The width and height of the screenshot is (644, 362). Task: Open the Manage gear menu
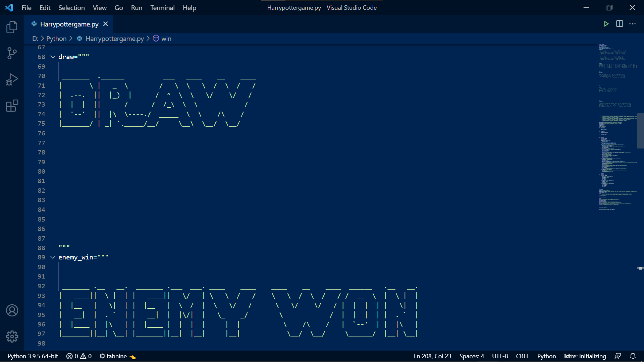point(12,336)
